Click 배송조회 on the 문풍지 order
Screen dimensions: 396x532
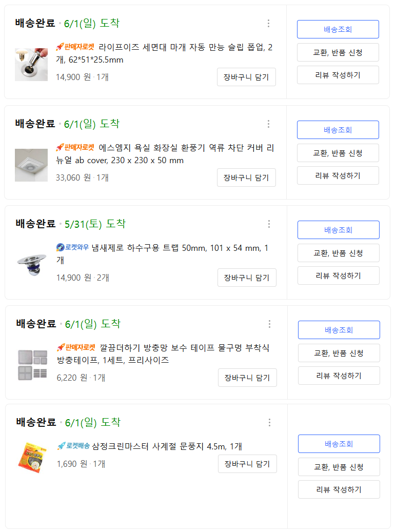(339, 443)
